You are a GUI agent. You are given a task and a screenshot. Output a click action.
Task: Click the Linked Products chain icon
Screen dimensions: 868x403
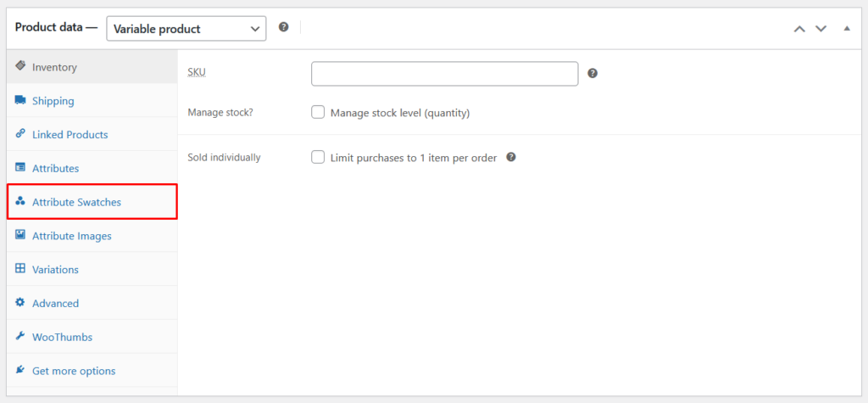(x=20, y=134)
